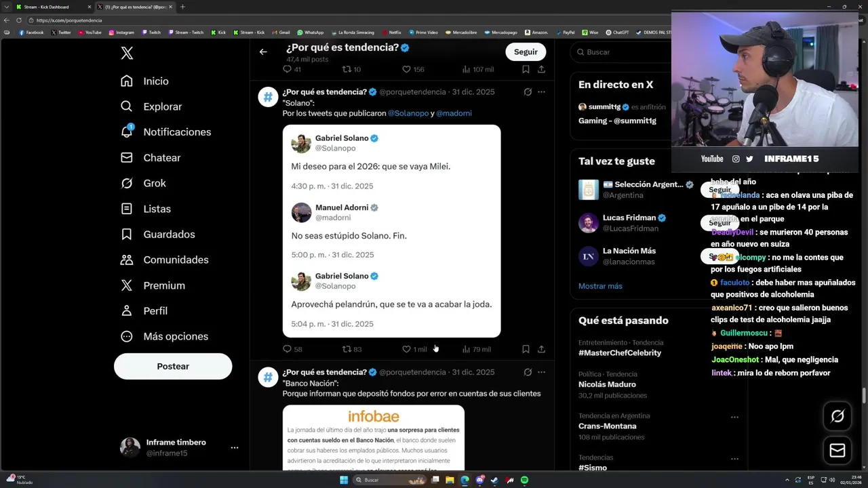Click the volume icon in system tray
This screenshot has width=868, height=488.
833,480
